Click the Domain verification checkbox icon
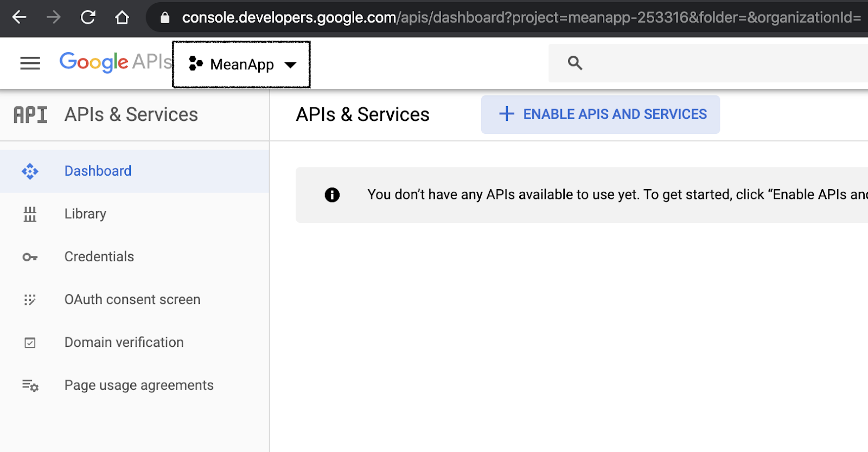The height and width of the screenshot is (452, 868). click(x=30, y=343)
